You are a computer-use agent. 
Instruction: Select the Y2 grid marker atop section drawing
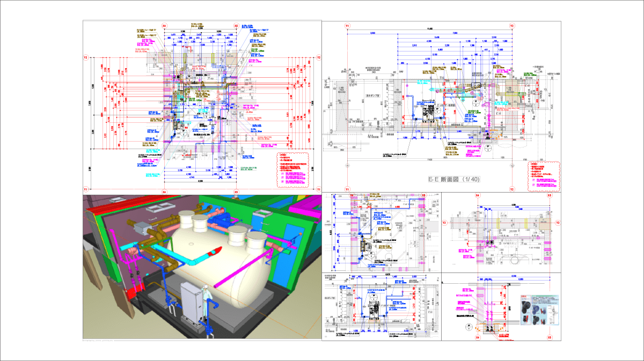pos(511,26)
